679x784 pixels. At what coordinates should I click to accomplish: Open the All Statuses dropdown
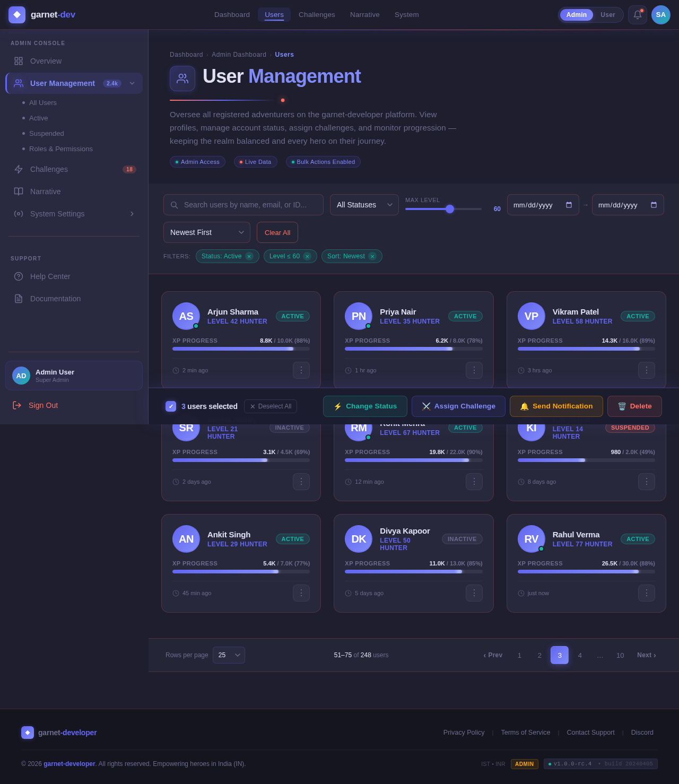(x=364, y=205)
